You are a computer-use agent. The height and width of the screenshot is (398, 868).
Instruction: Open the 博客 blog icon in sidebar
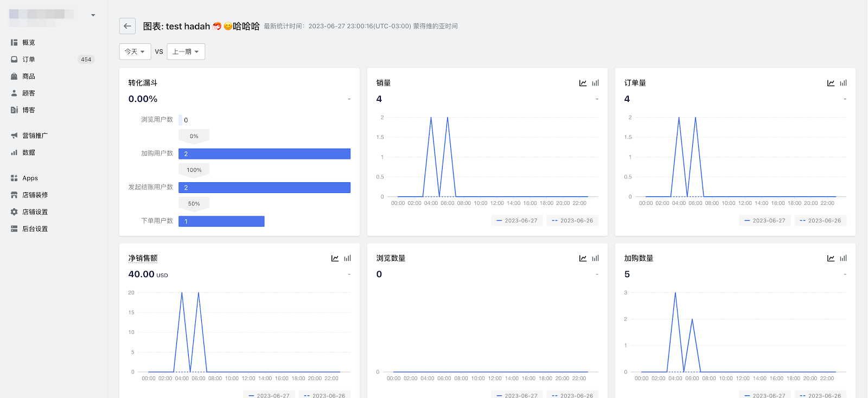coord(14,110)
